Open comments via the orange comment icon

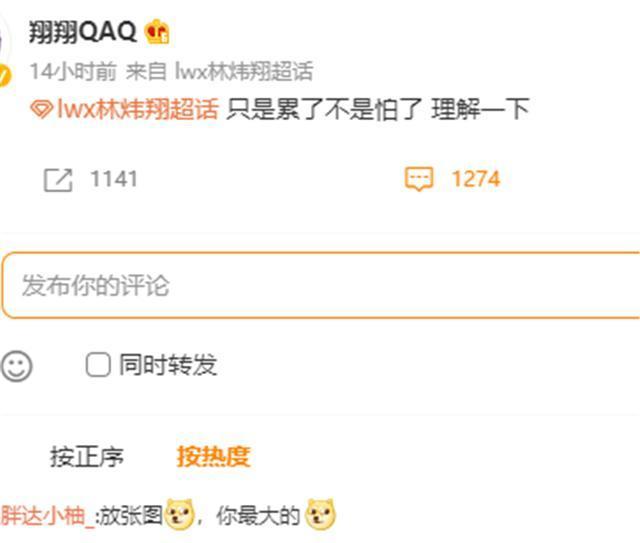[419, 179]
